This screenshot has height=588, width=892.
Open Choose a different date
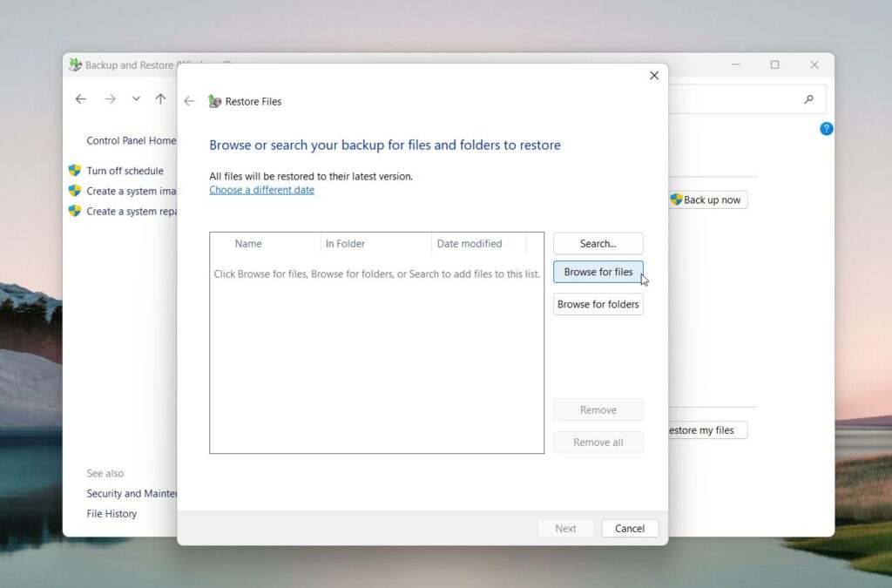261,190
